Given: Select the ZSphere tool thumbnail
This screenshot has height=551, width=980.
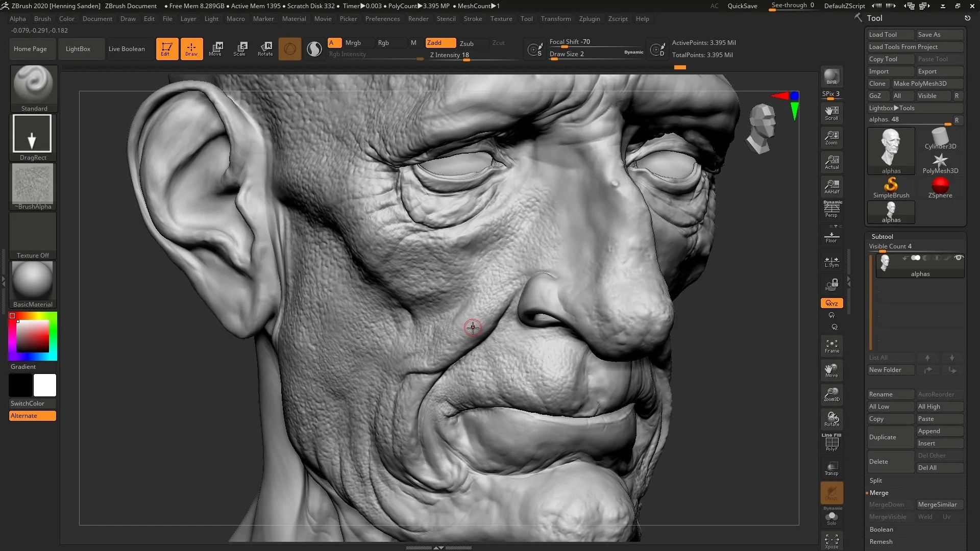Looking at the screenshot, I should [x=940, y=187].
